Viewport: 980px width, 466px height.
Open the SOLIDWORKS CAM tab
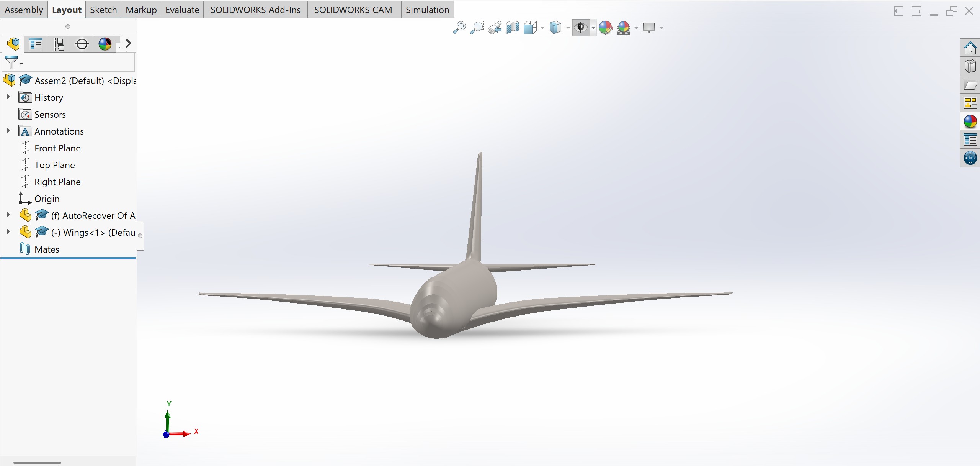[x=353, y=10]
